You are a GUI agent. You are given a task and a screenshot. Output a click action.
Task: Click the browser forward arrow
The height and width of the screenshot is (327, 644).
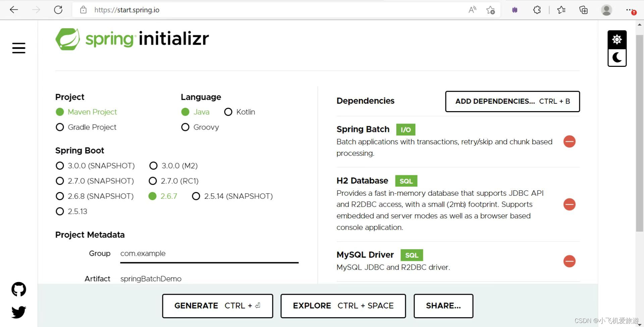click(36, 10)
